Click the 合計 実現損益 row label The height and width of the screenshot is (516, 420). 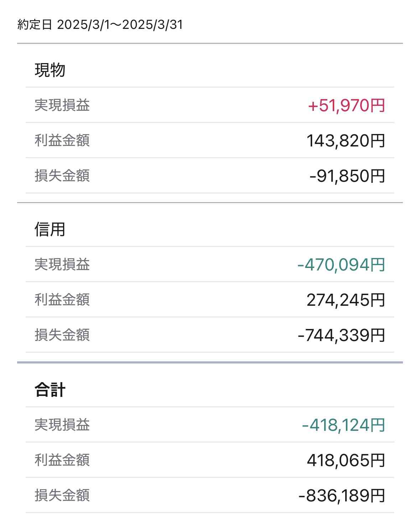62,425
